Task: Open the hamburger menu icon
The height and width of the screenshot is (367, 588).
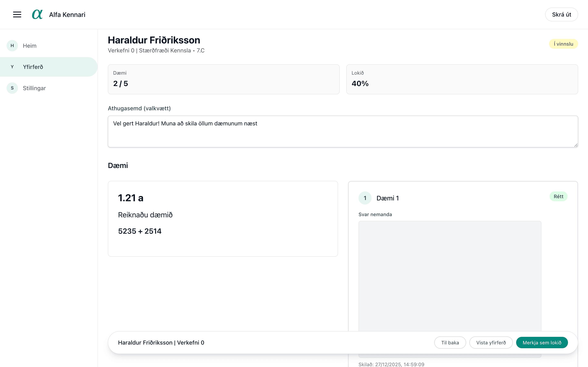Action: pos(17,14)
